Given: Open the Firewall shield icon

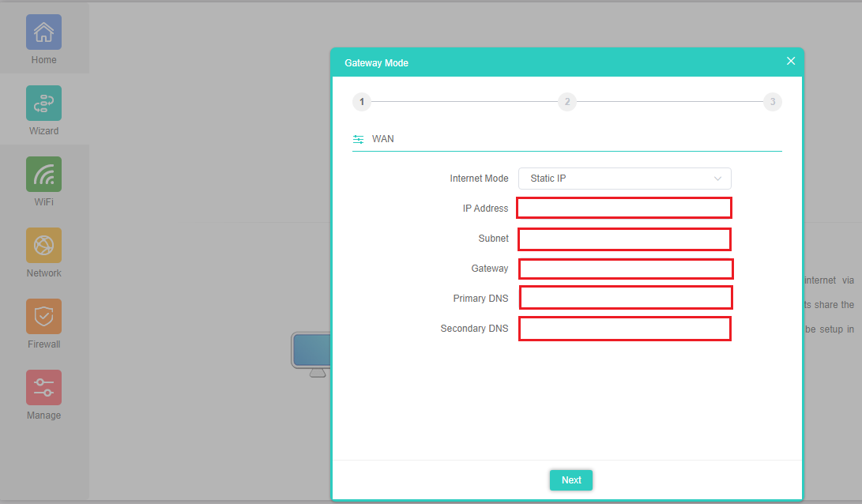Looking at the screenshot, I should click(43, 317).
